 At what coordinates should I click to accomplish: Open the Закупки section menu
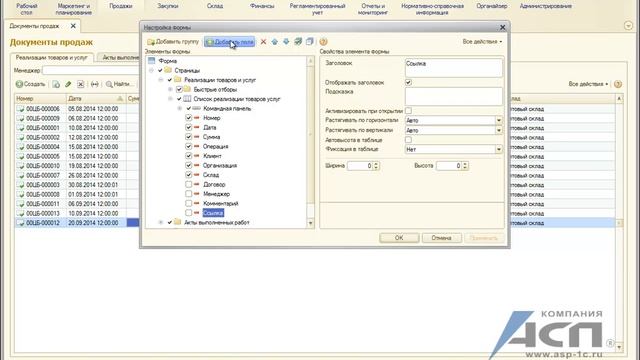[168, 6]
